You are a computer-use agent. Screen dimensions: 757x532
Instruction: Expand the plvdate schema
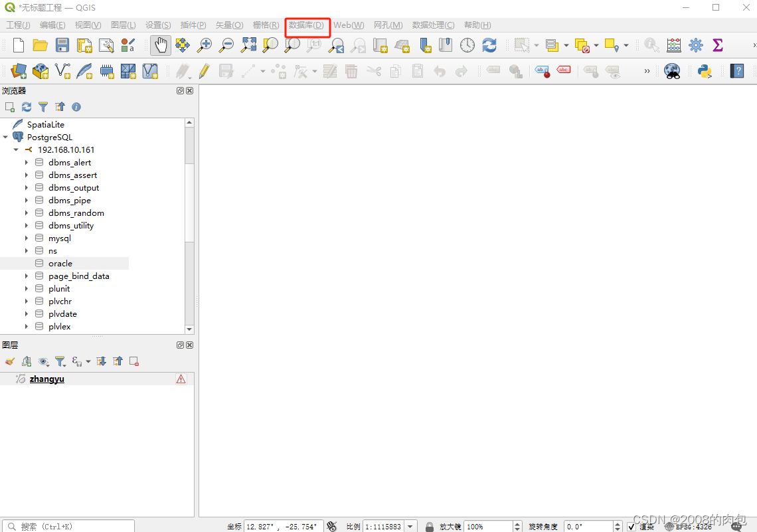click(x=27, y=313)
